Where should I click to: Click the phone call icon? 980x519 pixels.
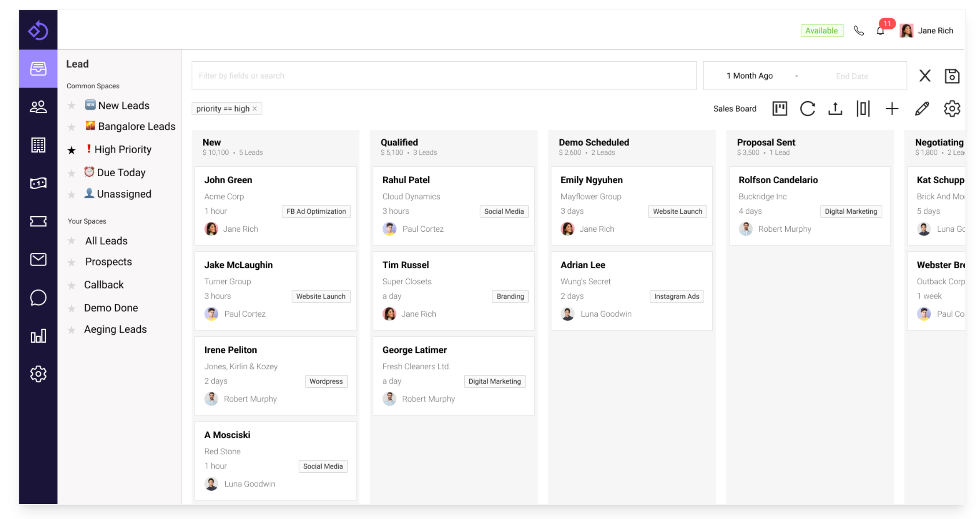tap(859, 31)
